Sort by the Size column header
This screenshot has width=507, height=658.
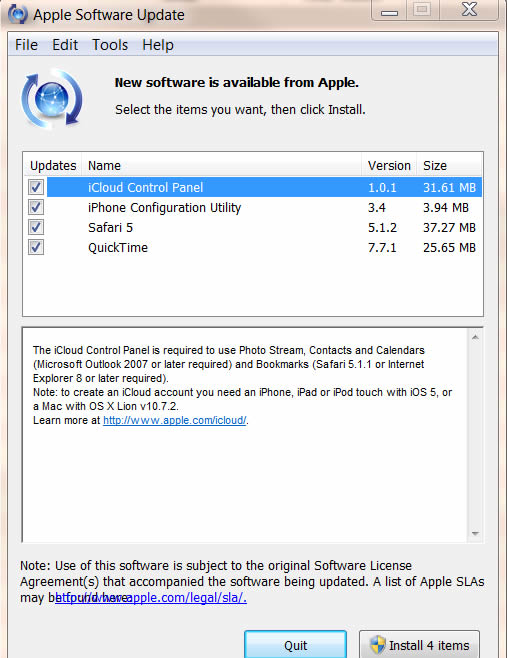tap(449, 165)
